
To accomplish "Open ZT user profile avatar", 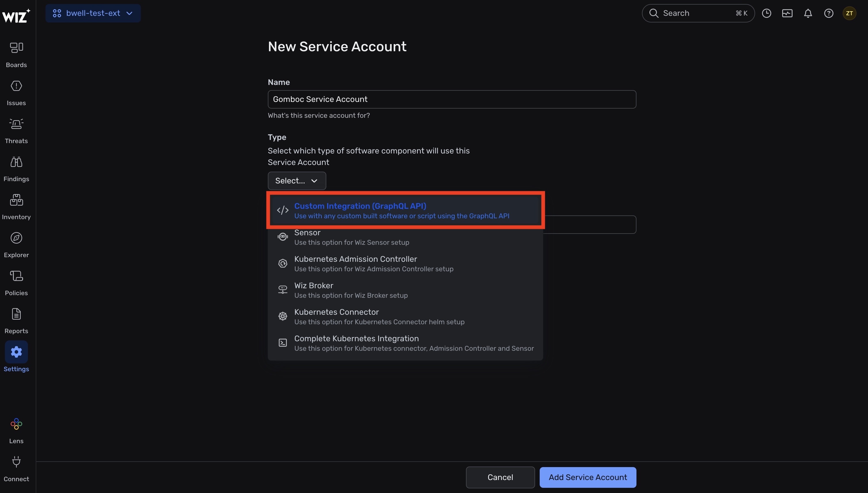I will [x=849, y=13].
